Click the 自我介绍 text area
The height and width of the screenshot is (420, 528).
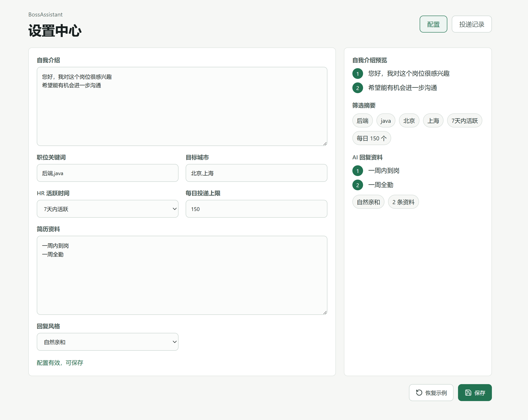[x=182, y=107]
